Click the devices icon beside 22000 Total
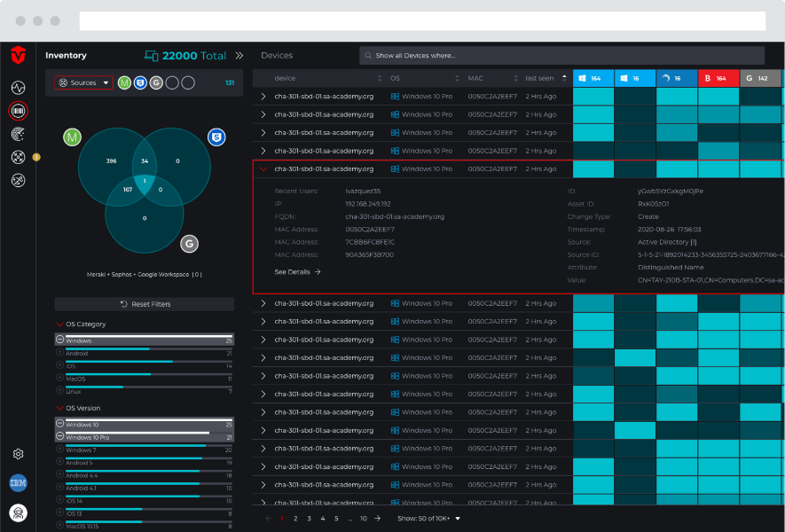 [x=151, y=56]
